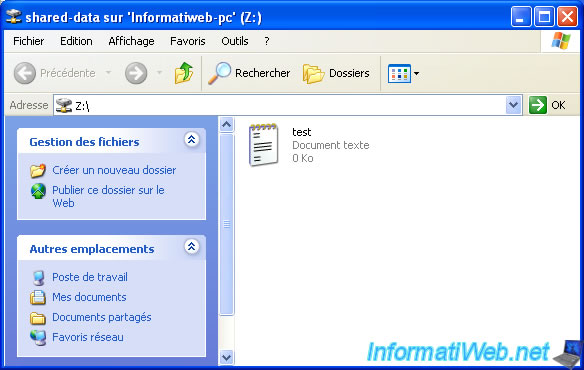The height and width of the screenshot is (370, 584).
Task: Maximize the shared-data window
Action: 544,17
